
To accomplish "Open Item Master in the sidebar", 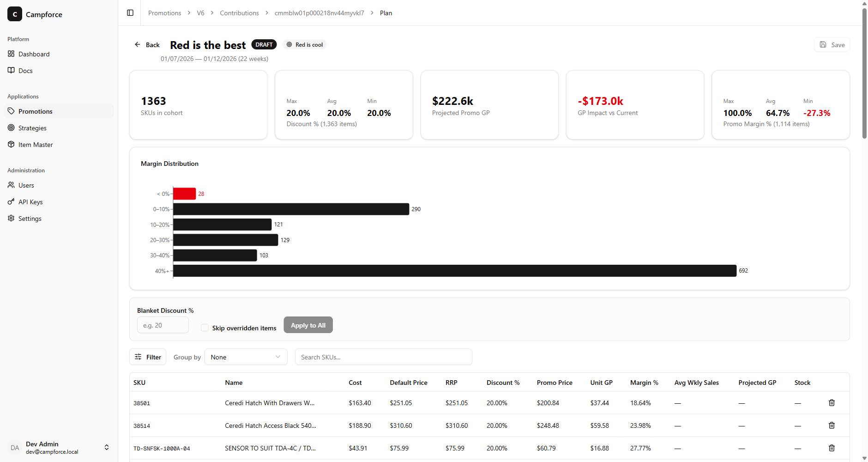I will tap(59, 145).
